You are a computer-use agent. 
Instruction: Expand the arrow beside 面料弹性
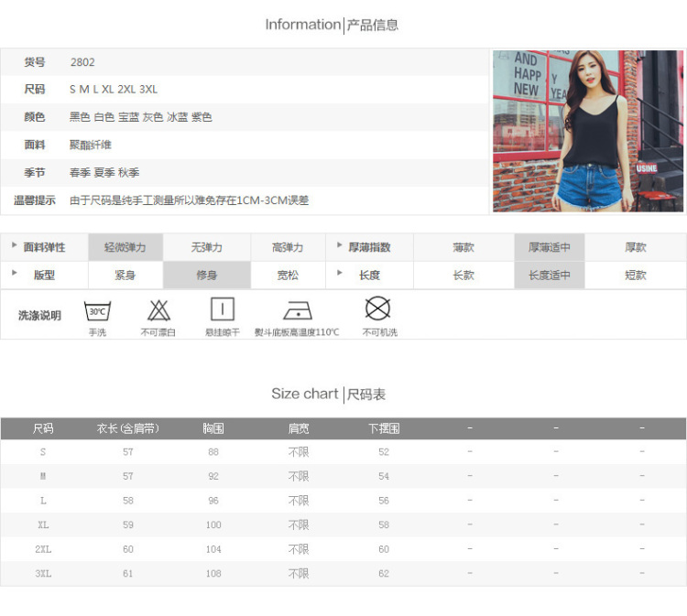click(15, 246)
